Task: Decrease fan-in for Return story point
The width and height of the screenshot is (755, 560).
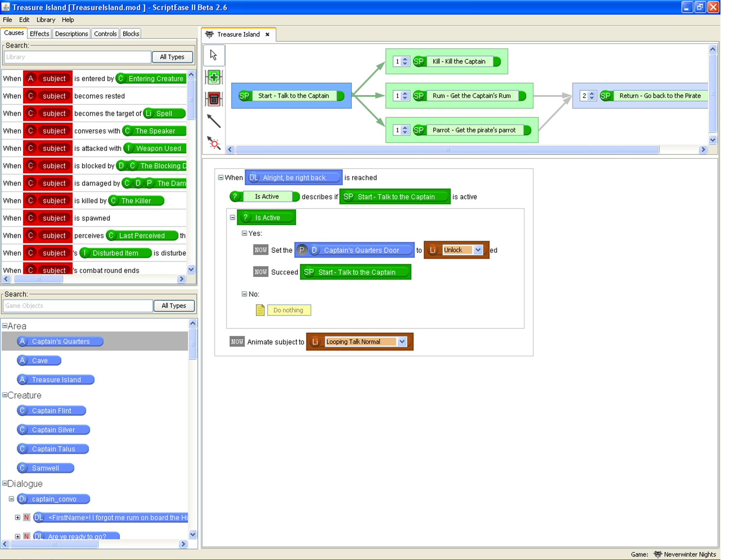Action: tap(592, 98)
